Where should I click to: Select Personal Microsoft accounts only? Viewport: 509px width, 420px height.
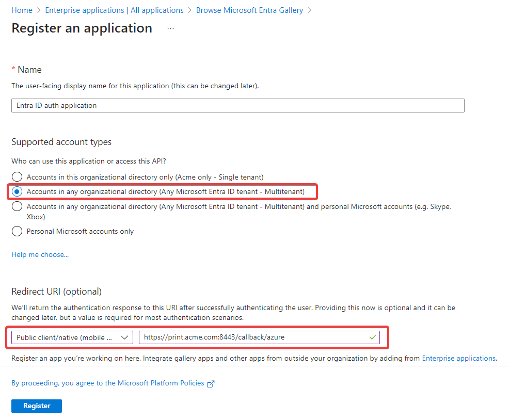[x=17, y=231]
